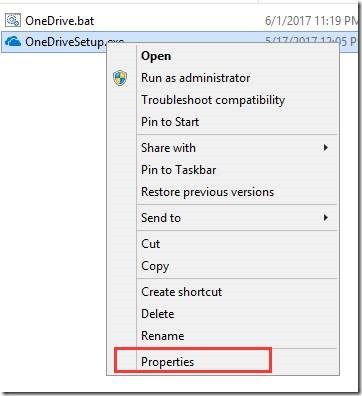Screen dimensions: 362x396
Task: Open Properties at the menu bottom
Action: click(167, 362)
